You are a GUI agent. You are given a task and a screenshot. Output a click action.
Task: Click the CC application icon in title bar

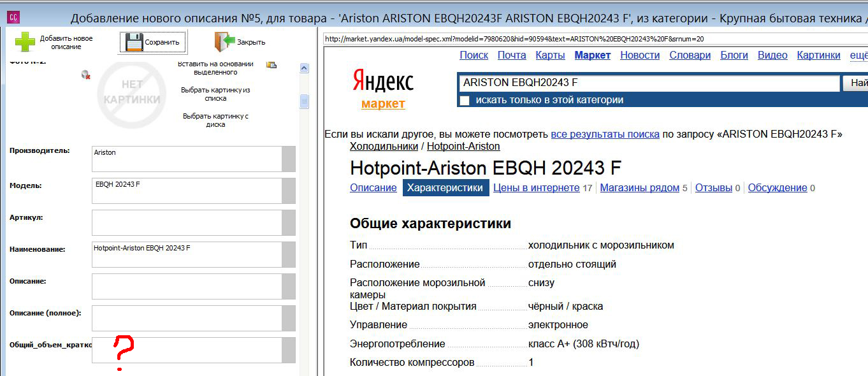point(13,17)
